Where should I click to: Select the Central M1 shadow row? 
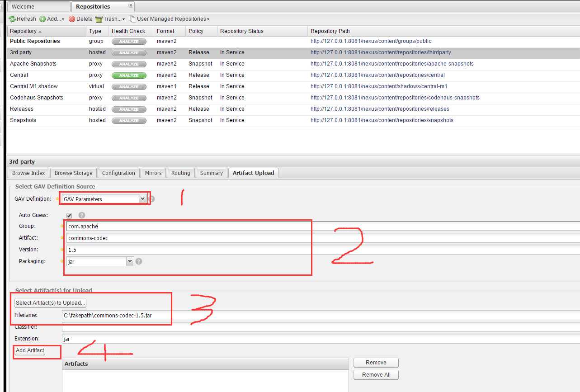293,86
